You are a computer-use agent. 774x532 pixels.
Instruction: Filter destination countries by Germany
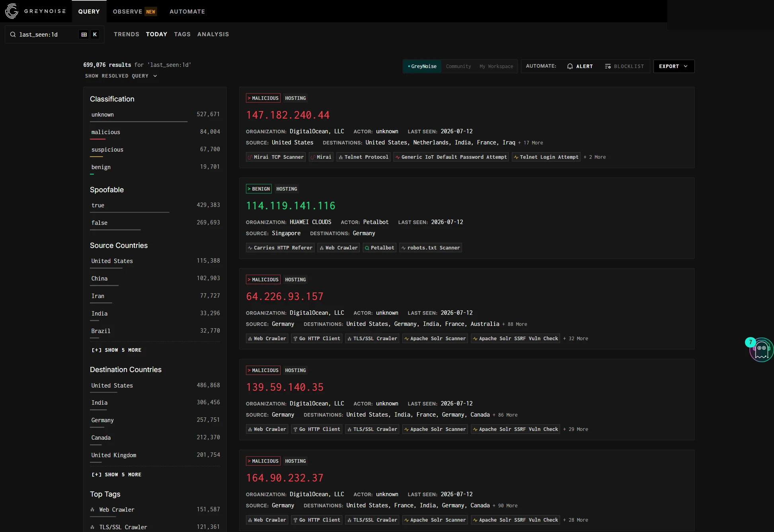pos(155,421)
